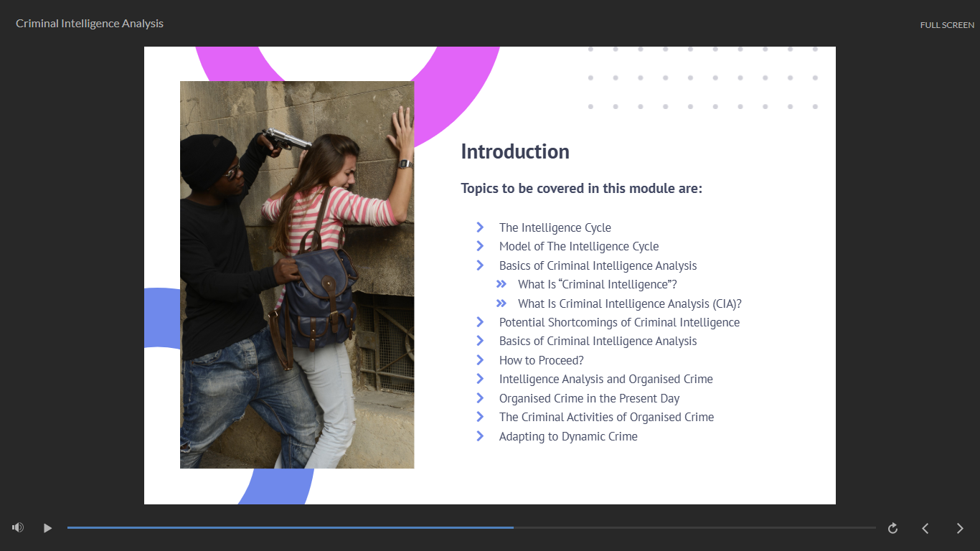
Task: Select 'How to Proceed?' topic
Action: (542, 360)
